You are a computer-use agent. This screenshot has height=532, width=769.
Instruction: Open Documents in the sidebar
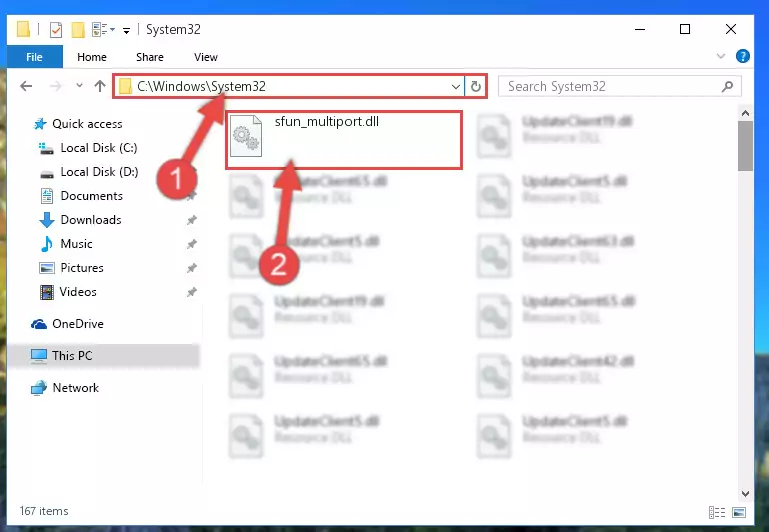(91, 196)
